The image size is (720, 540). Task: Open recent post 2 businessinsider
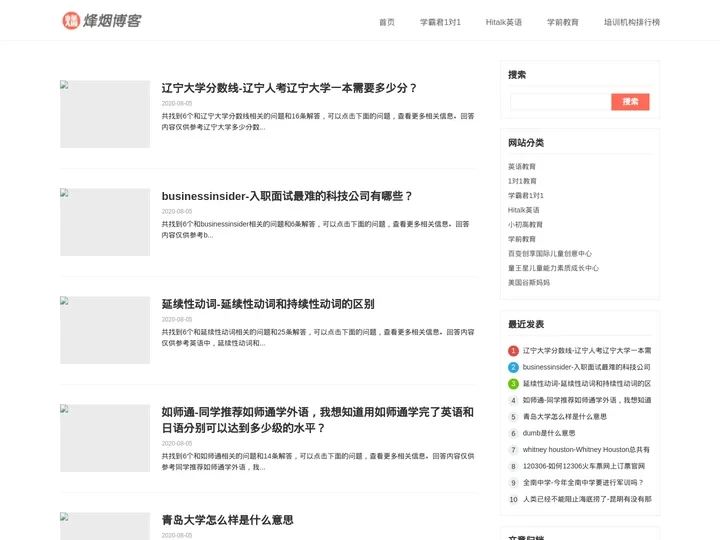pyautogui.click(x=586, y=367)
